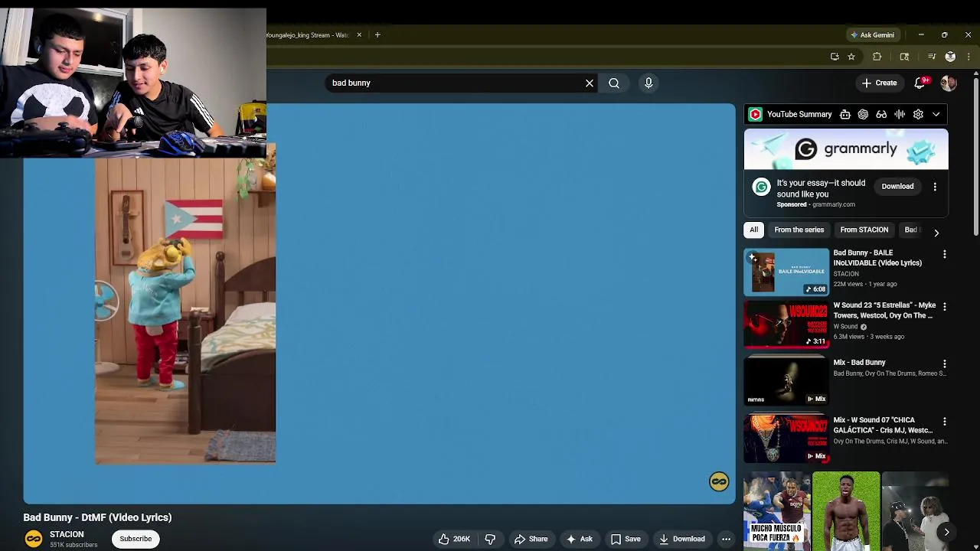Click the tab search icon in Chrome toolbar
This screenshot has height=551, width=980.
[904, 57]
